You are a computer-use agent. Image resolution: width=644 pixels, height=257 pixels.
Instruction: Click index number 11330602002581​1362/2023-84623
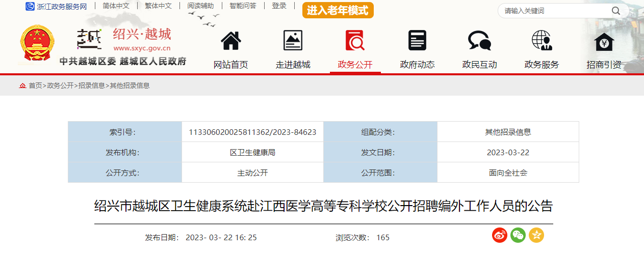(252, 132)
